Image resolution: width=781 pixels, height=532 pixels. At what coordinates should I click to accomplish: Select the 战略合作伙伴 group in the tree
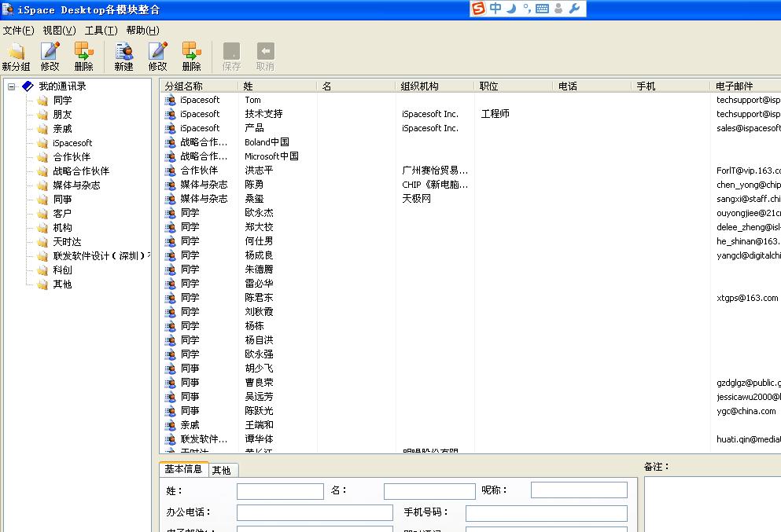[x=81, y=171]
